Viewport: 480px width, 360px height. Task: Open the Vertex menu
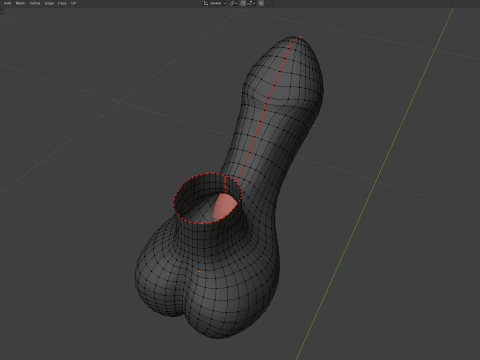click(35, 3)
